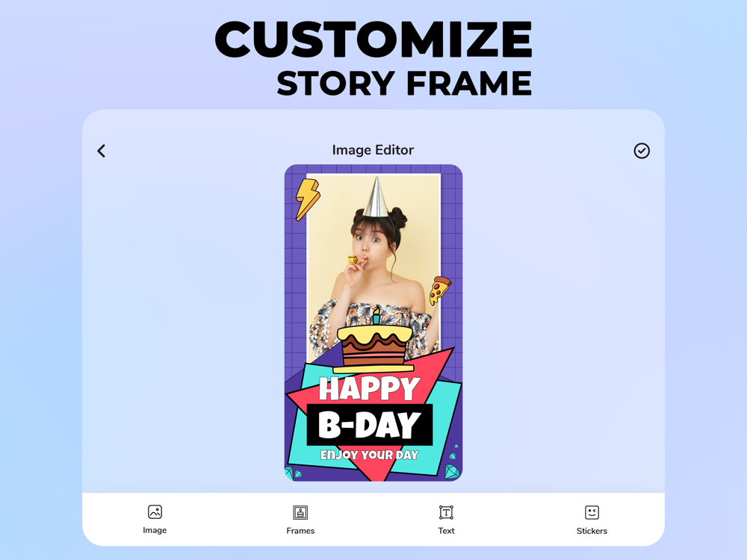The image size is (747, 560).
Task: Click the purple grid frame border
Action: [295, 286]
